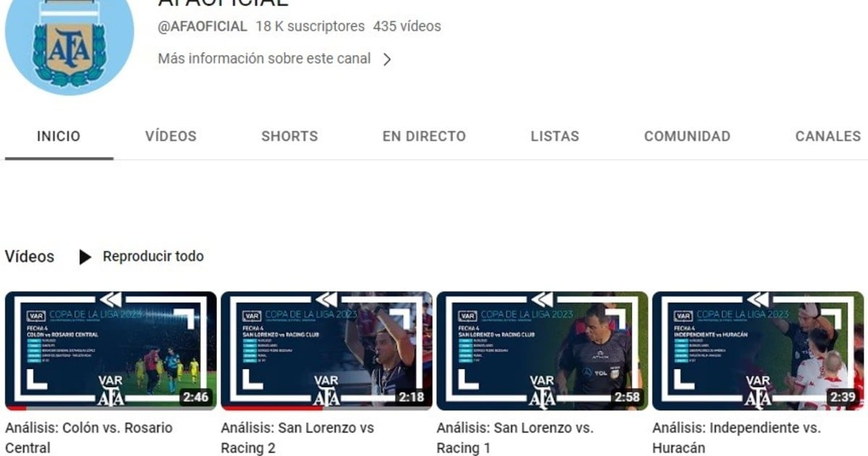Click the Vídeos section heading
868x456 pixels.
[x=30, y=256]
